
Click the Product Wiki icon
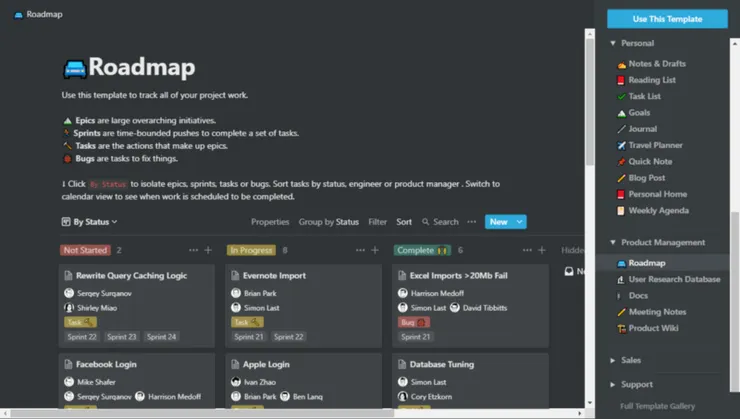pyautogui.click(x=622, y=328)
